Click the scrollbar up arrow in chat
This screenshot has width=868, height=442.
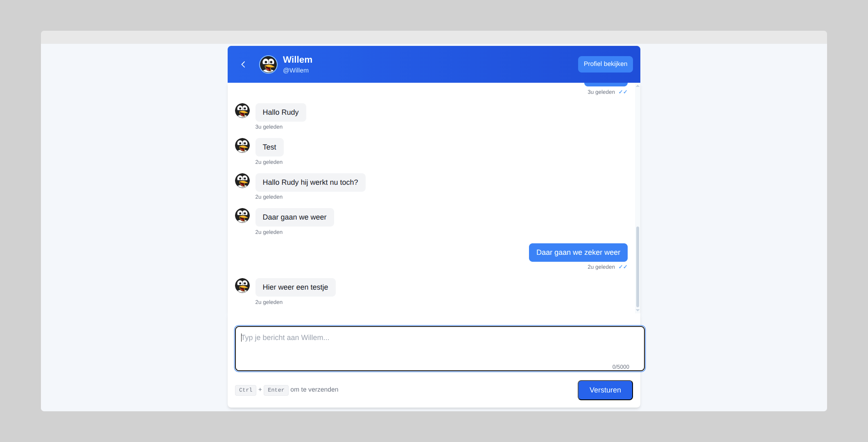(637, 86)
